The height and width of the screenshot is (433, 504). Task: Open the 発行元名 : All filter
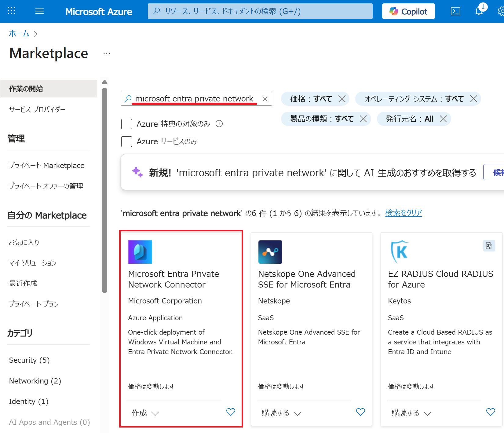click(410, 119)
